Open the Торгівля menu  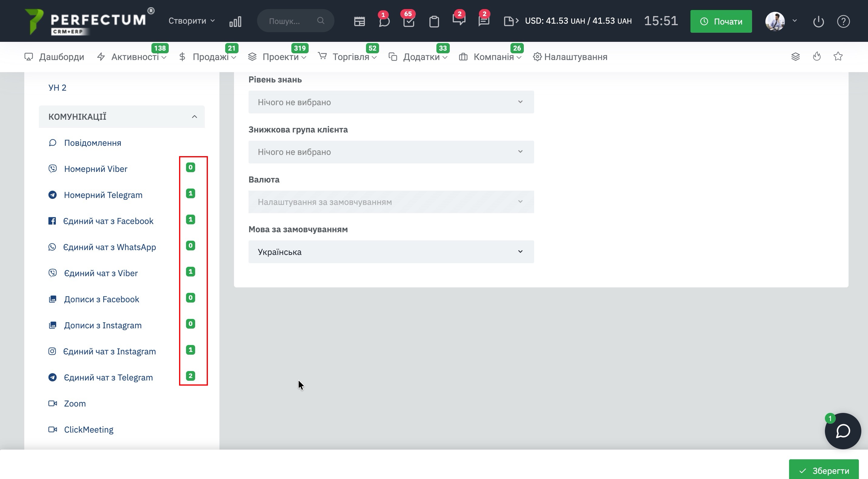351,57
